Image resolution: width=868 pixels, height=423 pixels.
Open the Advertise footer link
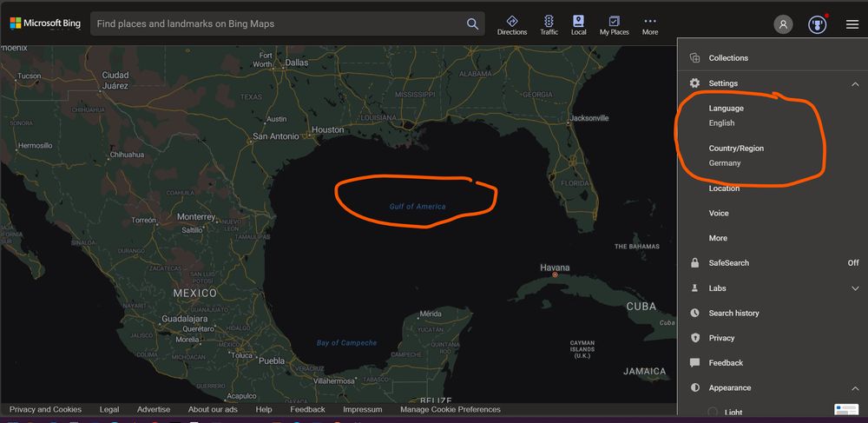tap(154, 410)
